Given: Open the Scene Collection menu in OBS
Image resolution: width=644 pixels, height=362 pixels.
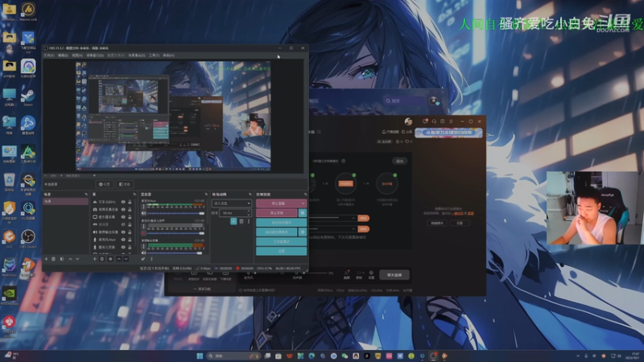Looking at the screenshot, I should [137, 55].
